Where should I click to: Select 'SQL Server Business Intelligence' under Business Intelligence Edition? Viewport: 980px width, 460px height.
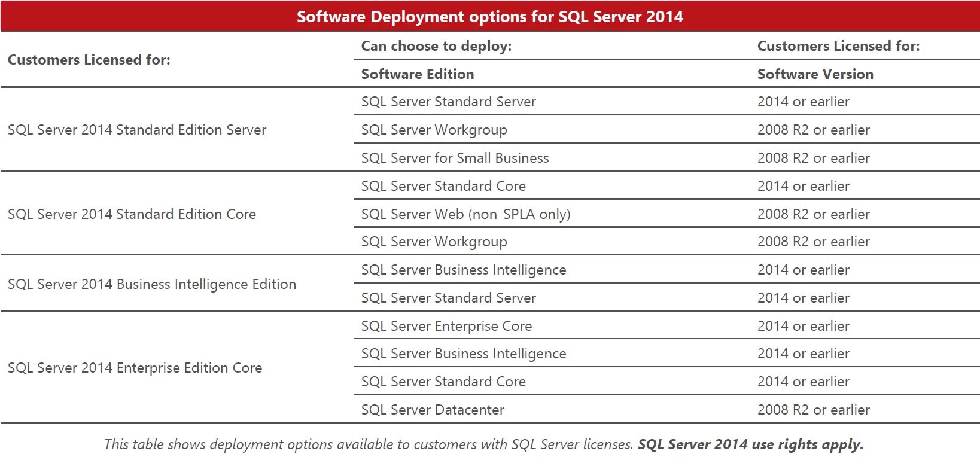(463, 270)
